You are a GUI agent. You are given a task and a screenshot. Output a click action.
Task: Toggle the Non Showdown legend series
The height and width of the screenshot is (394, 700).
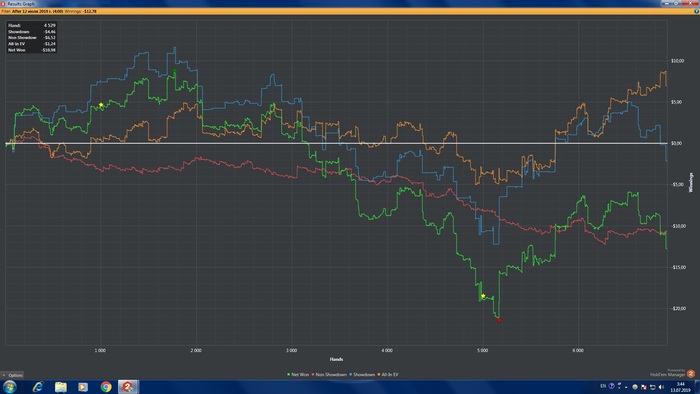[x=329, y=375]
